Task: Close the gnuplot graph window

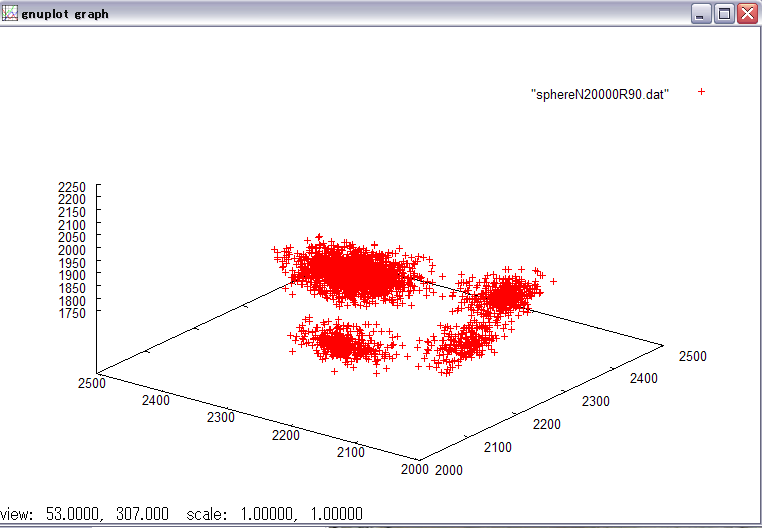Action: (747, 14)
